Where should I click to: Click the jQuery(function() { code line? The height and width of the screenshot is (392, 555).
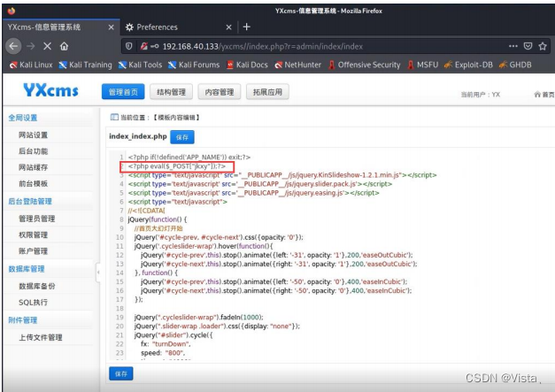pyautogui.click(x=158, y=219)
